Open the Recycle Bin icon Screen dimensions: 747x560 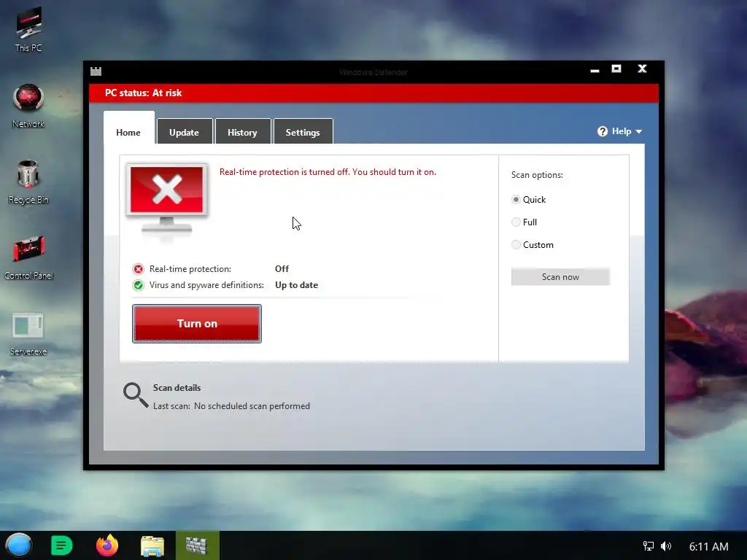coord(28,182)
